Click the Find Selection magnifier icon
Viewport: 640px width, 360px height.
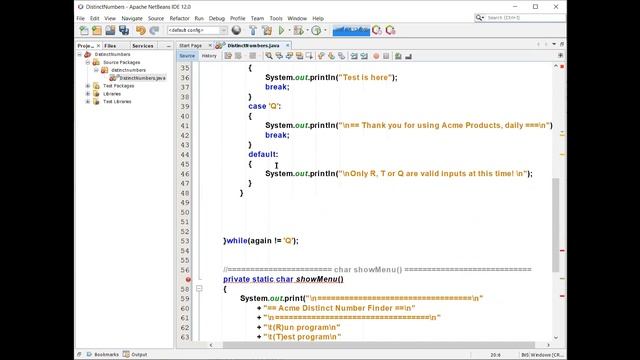click(269, 56)
